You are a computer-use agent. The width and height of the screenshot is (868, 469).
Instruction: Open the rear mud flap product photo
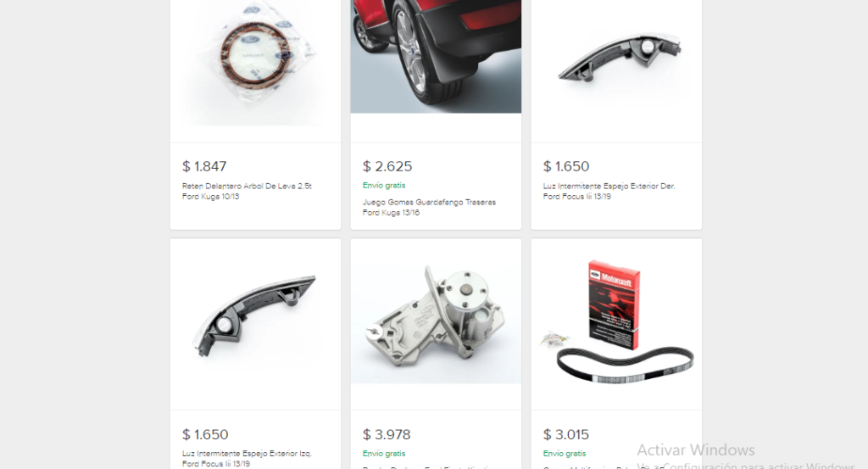(436, 57)
